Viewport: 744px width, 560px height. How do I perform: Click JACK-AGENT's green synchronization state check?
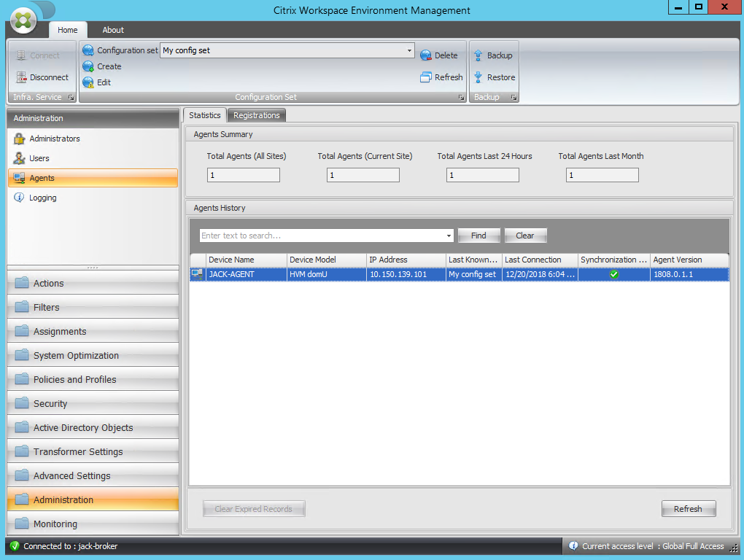pos(613,274)
